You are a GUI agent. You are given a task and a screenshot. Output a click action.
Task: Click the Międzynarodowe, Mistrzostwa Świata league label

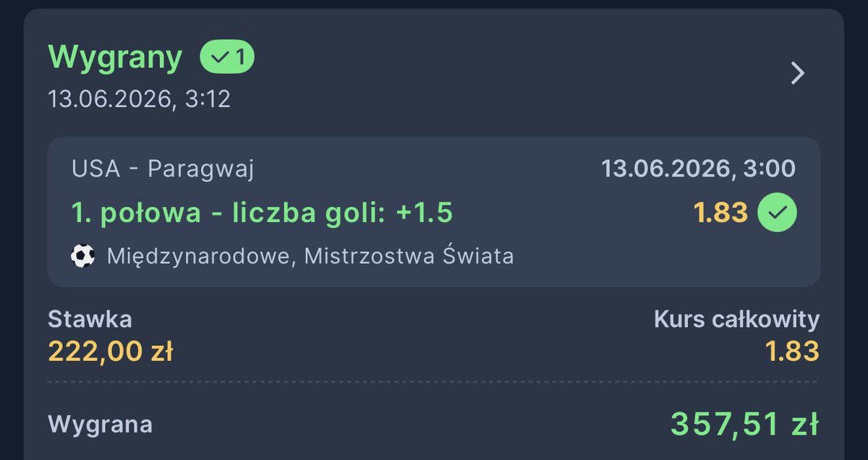coord(310,256)
